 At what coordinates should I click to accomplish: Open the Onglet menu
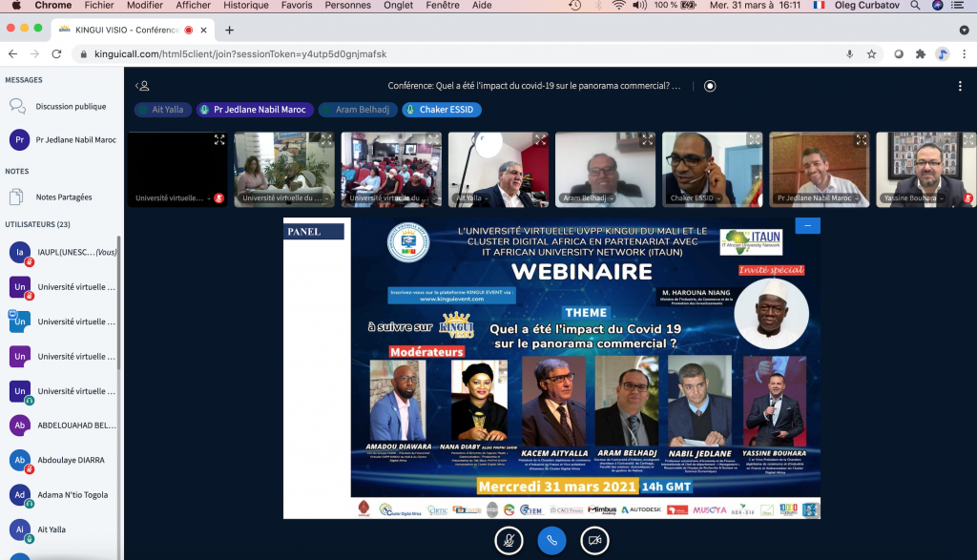coord(398,5)
